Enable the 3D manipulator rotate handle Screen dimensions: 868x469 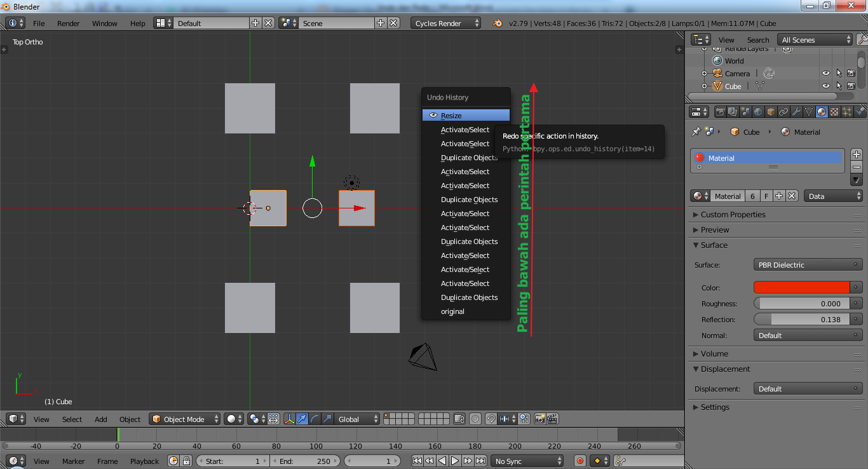315,419
